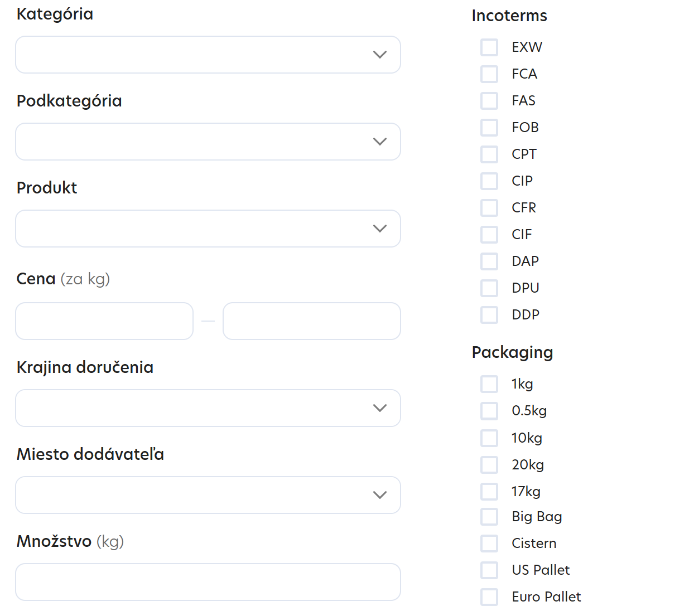Click the maximum Cena price field
694x616 pixels.
tap(311, 321)
